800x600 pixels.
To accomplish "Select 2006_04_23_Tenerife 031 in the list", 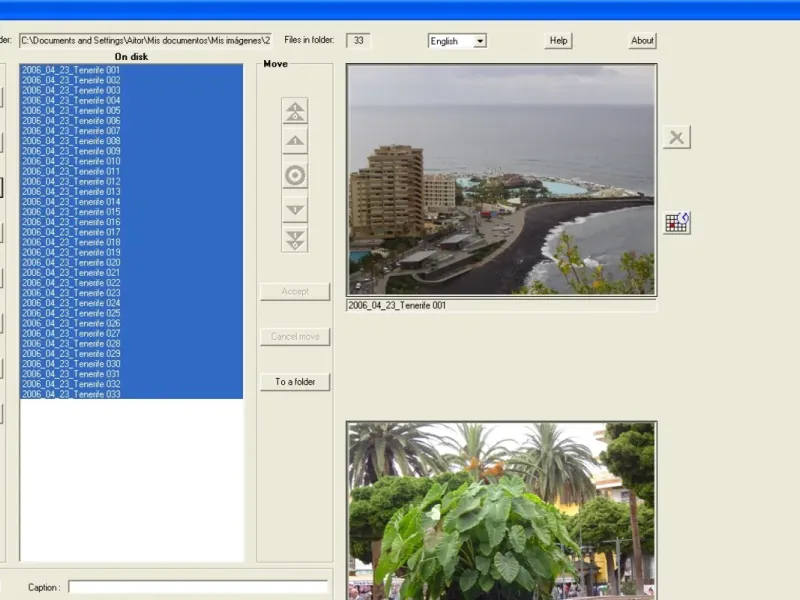I will coord(131,374).
